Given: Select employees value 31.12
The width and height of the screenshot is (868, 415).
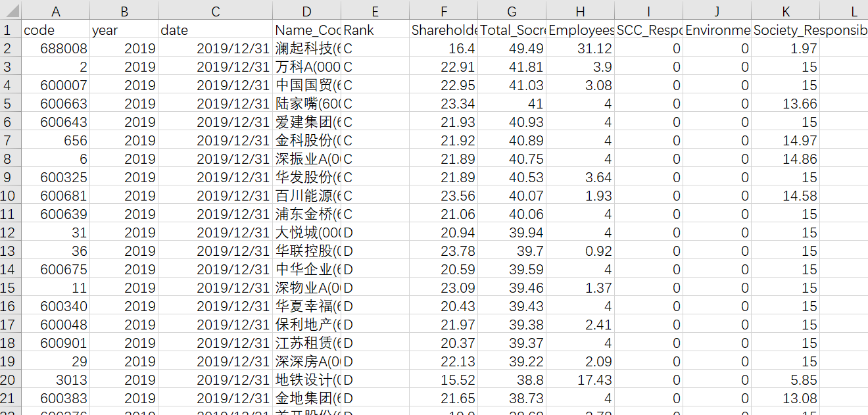Looking at the screenshot, I should click(581, 48).
